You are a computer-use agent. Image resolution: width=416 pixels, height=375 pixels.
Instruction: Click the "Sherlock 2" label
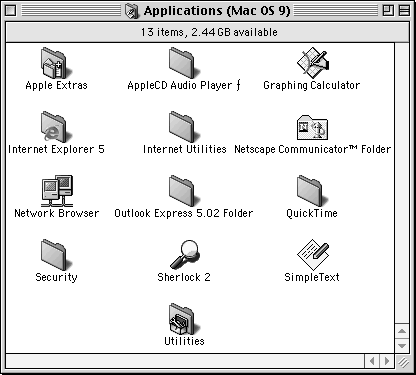coord(184,277)
